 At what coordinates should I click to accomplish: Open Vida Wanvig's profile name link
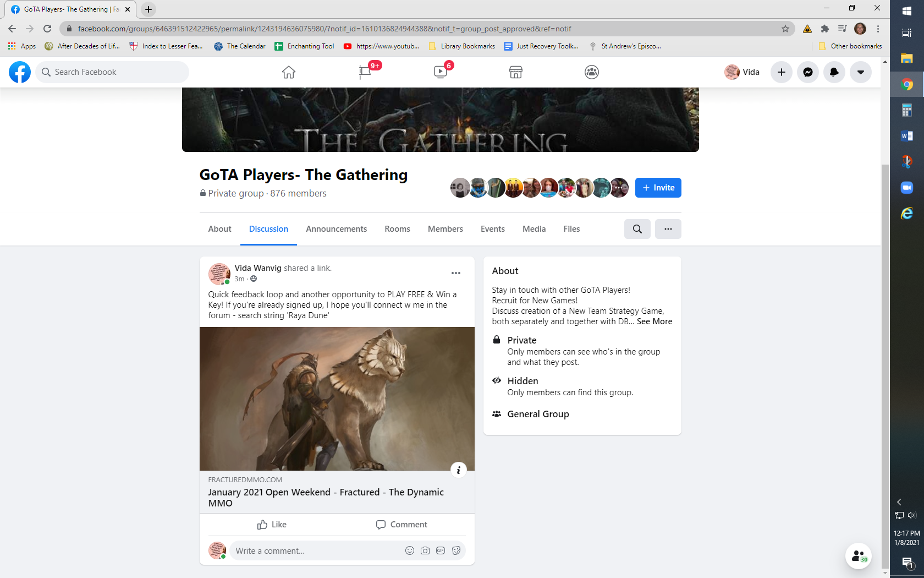click(x=258, y=268)
